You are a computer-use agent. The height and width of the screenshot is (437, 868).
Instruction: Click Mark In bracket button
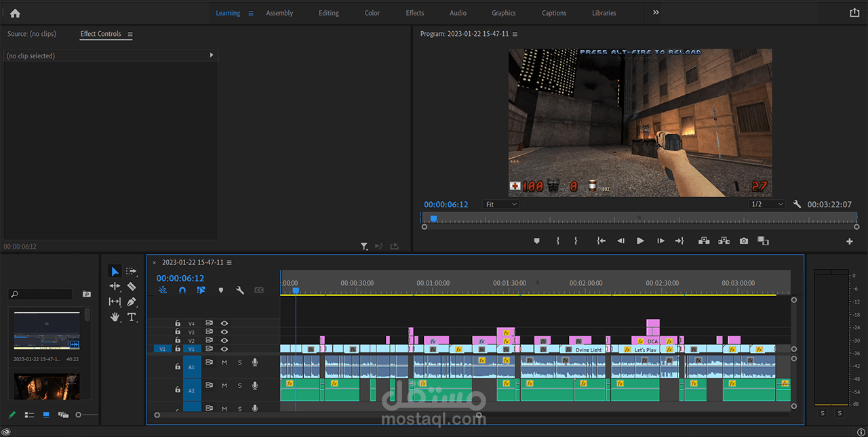point(557,241)
